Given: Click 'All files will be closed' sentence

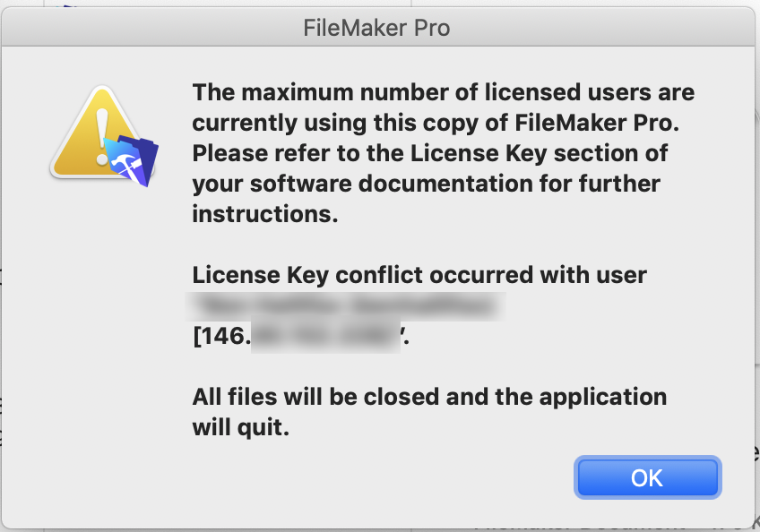Looking at the screenshot, I should [429, 397].
